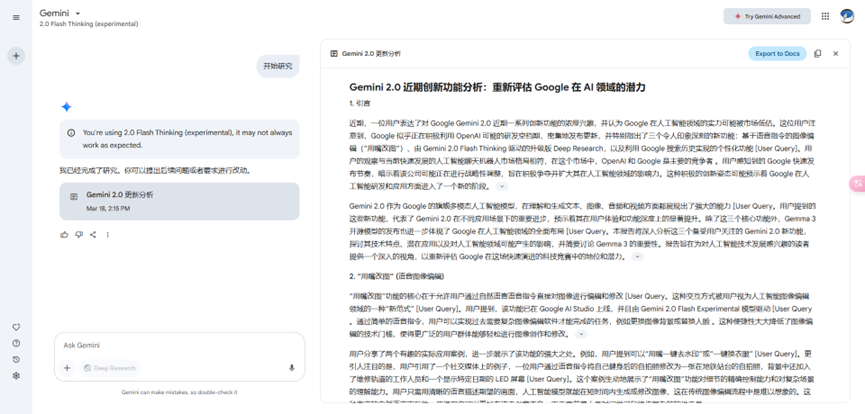The width and height of the screenshot is (865, 414).
Task: Open Settings gear icon in sidebar
Action: click(16, 375)
